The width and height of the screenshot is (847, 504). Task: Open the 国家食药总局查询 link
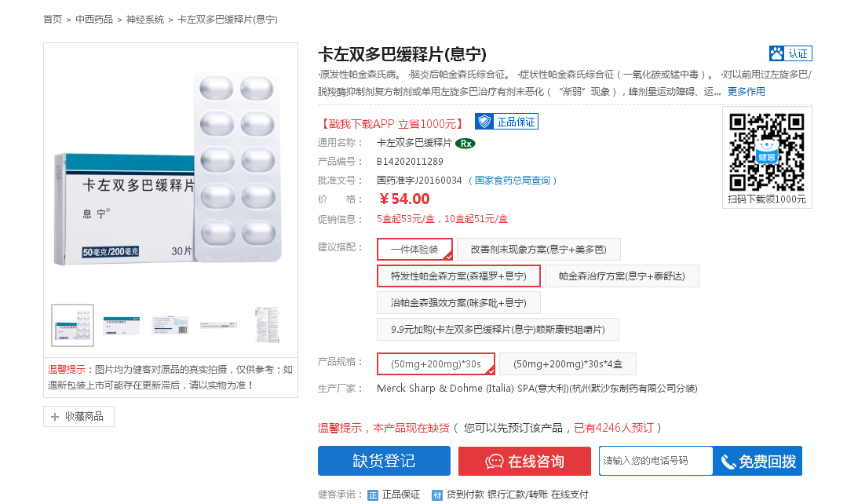coord(513,181)
